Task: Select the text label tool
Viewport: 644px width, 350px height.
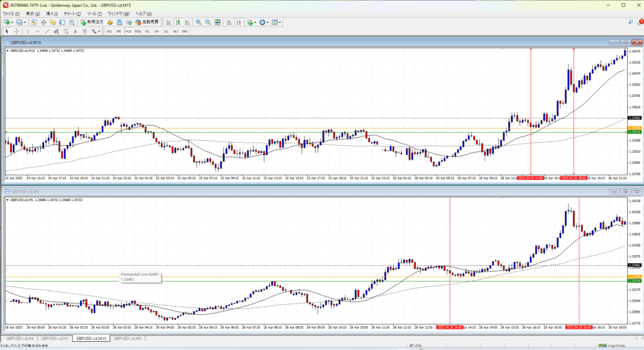Action: [x=75, y=31]
